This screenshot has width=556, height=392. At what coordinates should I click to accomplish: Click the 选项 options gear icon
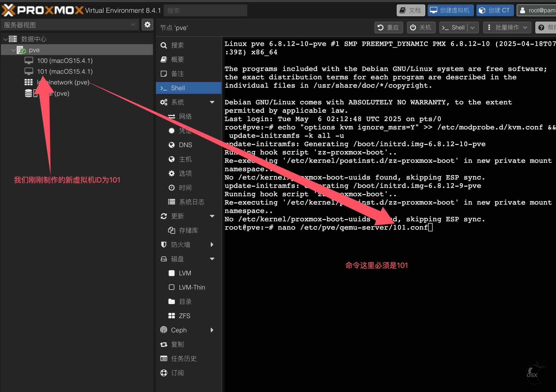click(172, 173)
